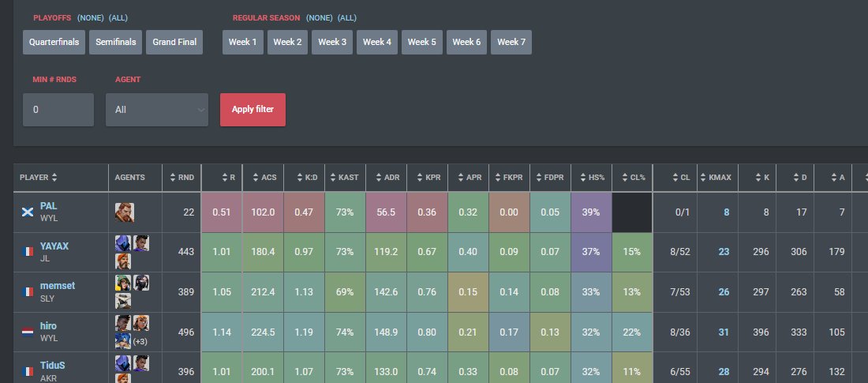Select YAYAX's clutch record 8/52
Viewport: 868px width, 383px height.
(679, 252)
